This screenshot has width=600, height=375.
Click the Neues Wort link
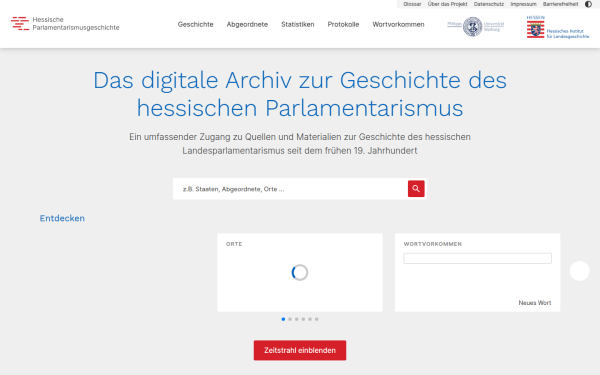[535, 303]
